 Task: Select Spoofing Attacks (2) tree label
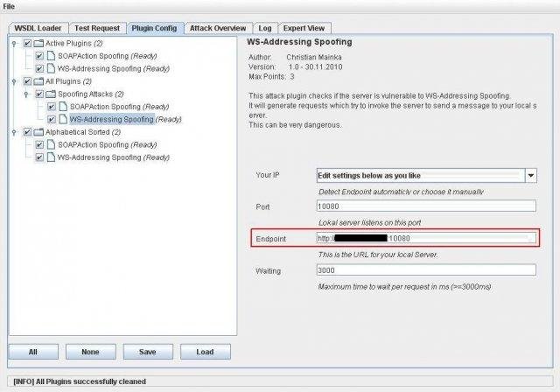(91, 94)
